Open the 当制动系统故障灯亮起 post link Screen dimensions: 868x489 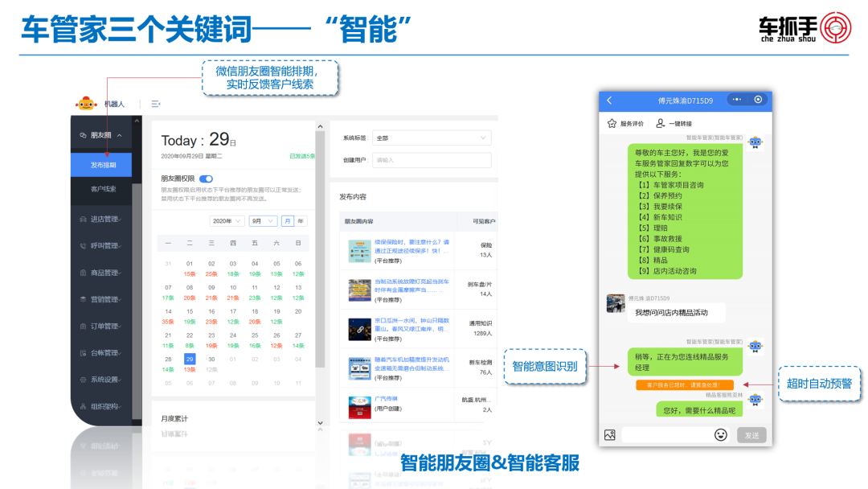(x=411, y=286)
